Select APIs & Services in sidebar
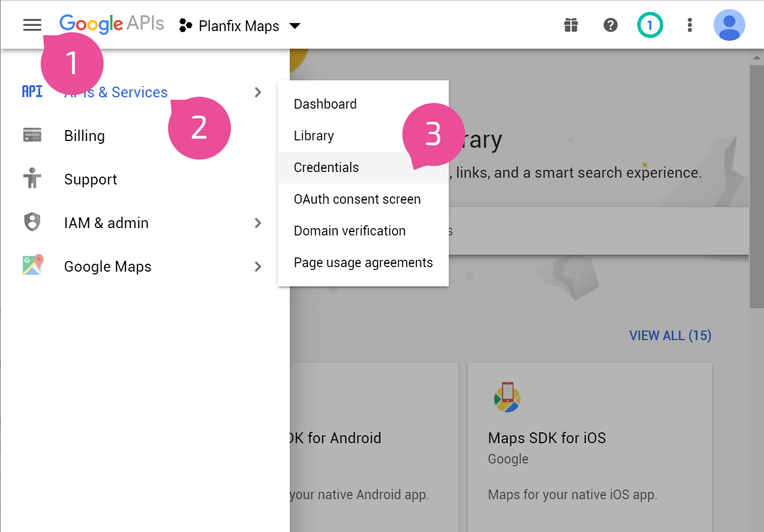The image size is (764, 532). tap(116, 92)
